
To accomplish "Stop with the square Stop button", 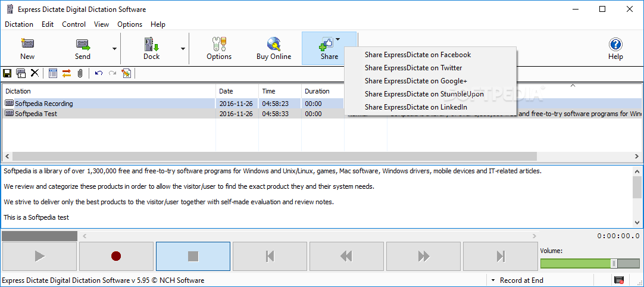I will (193, 257).
